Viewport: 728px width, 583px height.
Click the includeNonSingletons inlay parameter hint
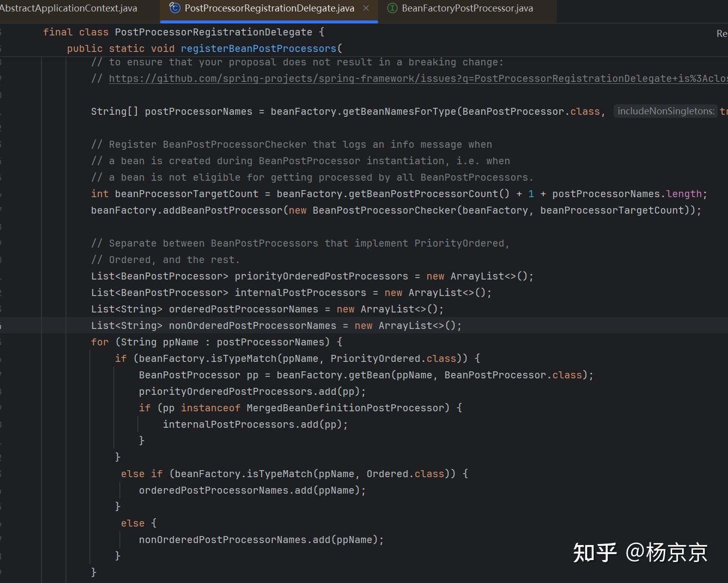pos(665,111)
